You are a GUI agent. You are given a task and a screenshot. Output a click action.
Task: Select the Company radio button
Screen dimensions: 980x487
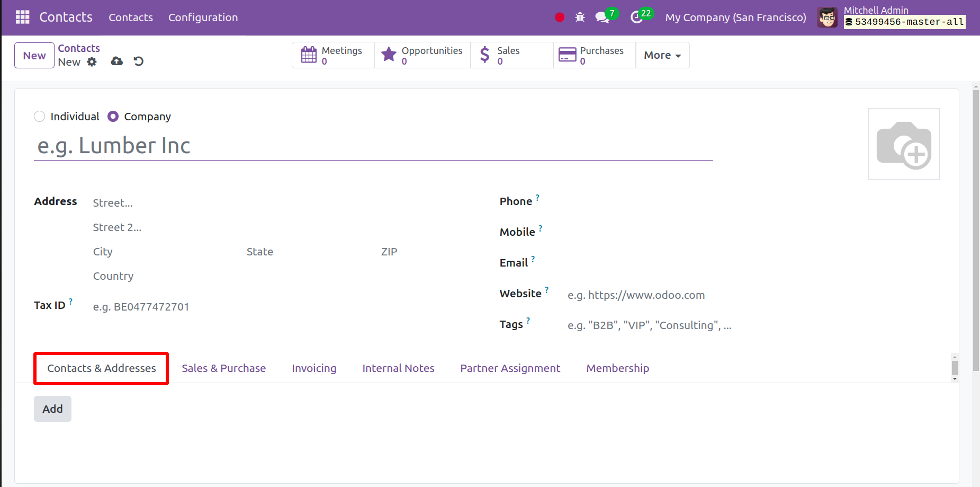click(x=113, y=117)
